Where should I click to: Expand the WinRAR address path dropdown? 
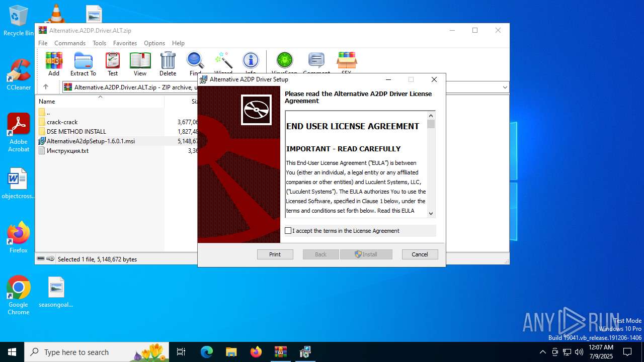(x=505, y=87)
